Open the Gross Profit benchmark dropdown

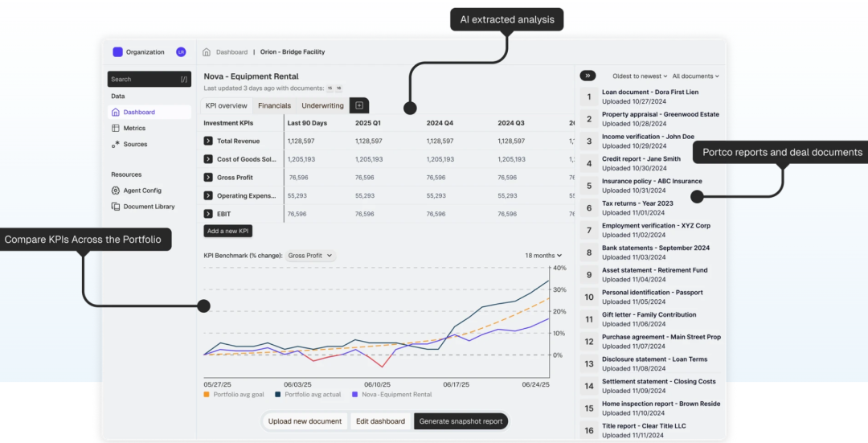311,256
